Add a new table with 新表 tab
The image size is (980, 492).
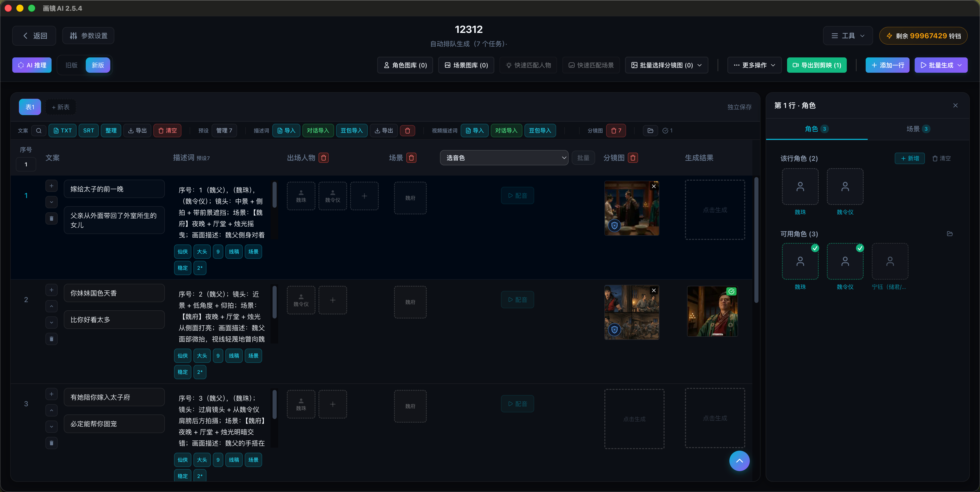coord(60,107)
